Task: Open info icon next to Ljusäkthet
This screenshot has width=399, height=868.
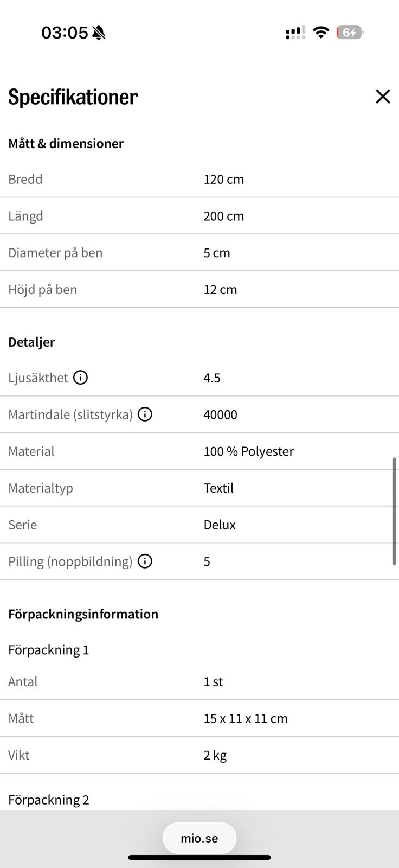Action: (80, 377)
